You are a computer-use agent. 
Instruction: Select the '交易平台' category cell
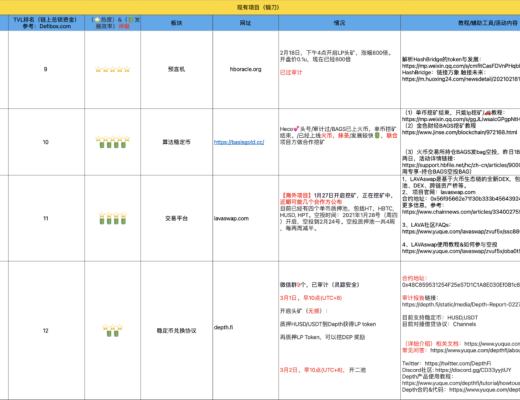coord(176,218)
